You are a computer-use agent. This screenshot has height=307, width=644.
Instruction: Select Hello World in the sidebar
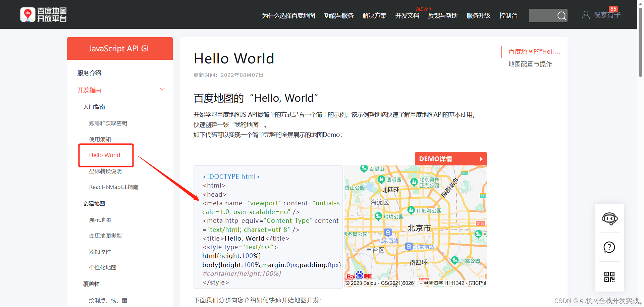pos(105,155)
